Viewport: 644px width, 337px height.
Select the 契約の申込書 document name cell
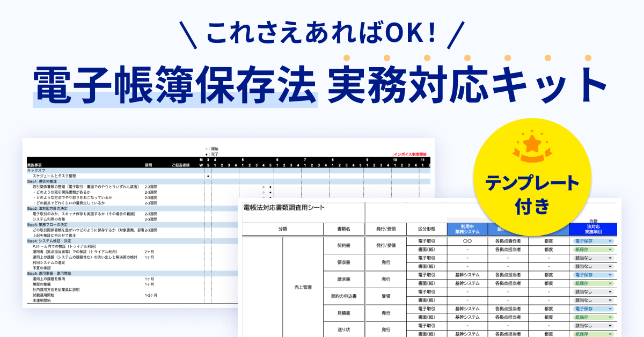pos(343,296)
